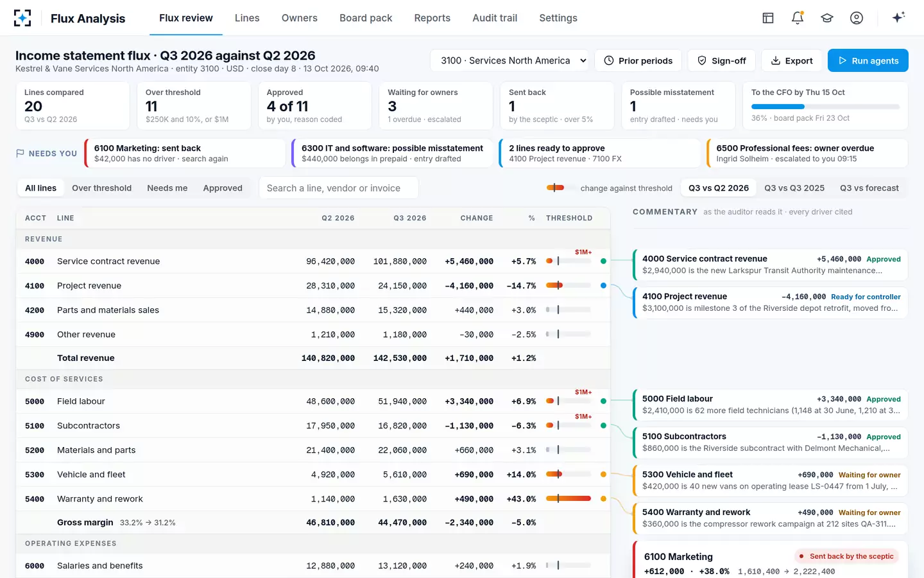The width and height of the screenshot is (924, 578).
Task: Open the 6500 Professional fees owner overdue alert
Action: pos(807,153)
